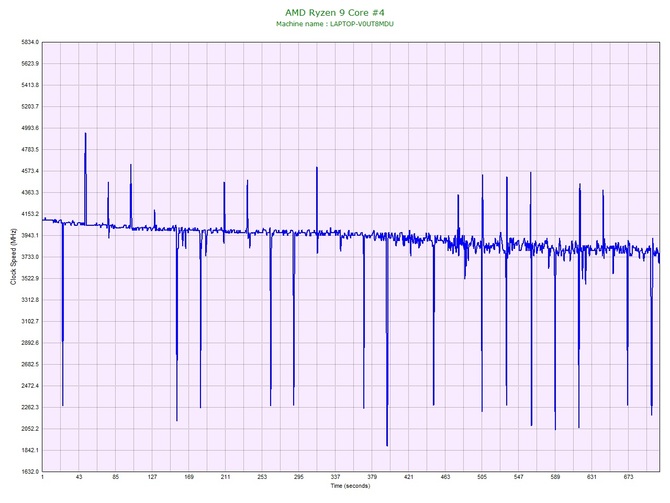Click the 337 seconds x-axis marker
The width and height of the screenshot is (670, 503).
[x=335, y=478]
